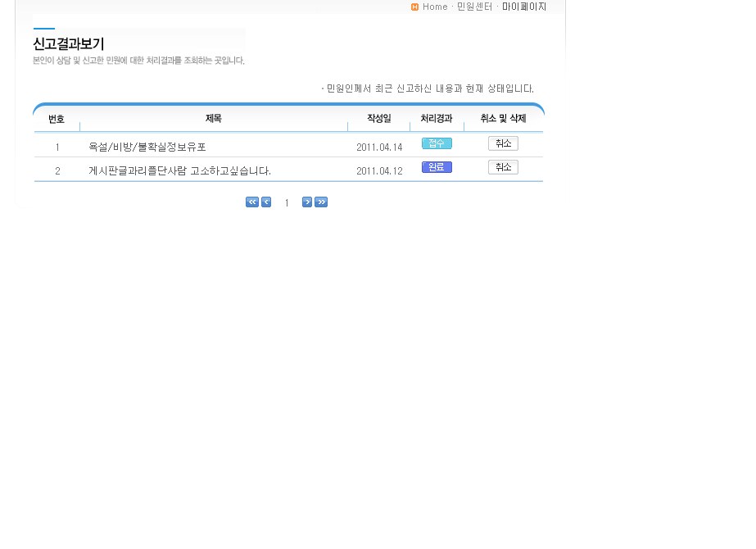Click the 접수 status badge
Screen dimensions: 756x549
[437, 143]
